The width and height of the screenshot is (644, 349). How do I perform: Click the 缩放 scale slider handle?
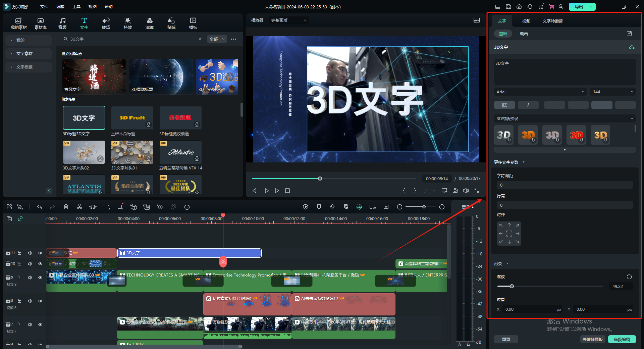click(512, 286)
